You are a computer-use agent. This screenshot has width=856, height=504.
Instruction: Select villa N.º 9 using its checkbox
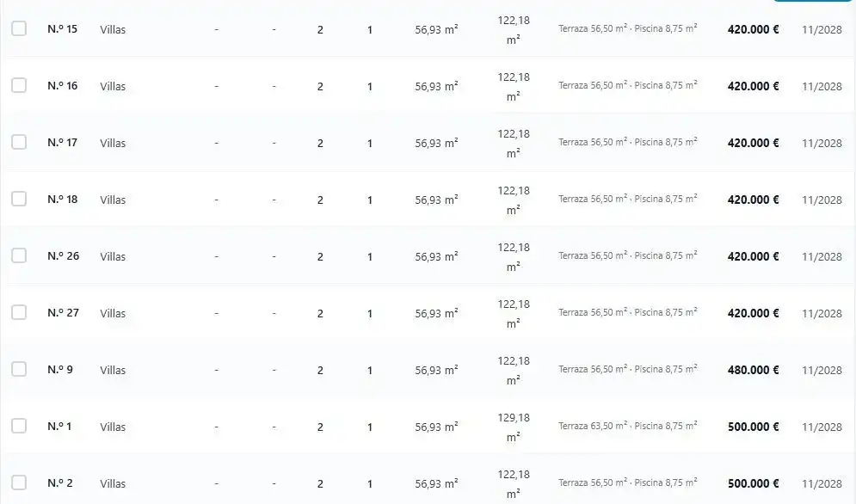19,369
